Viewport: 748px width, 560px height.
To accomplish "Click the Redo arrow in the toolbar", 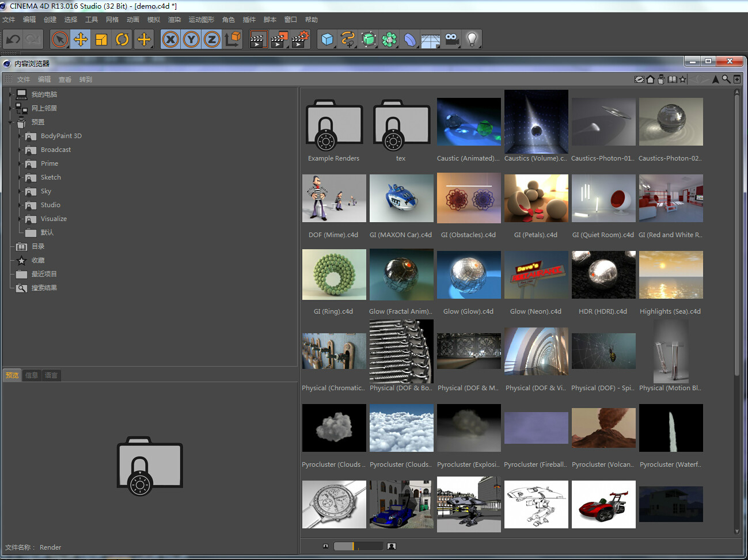I will click(x=33, y=39).
